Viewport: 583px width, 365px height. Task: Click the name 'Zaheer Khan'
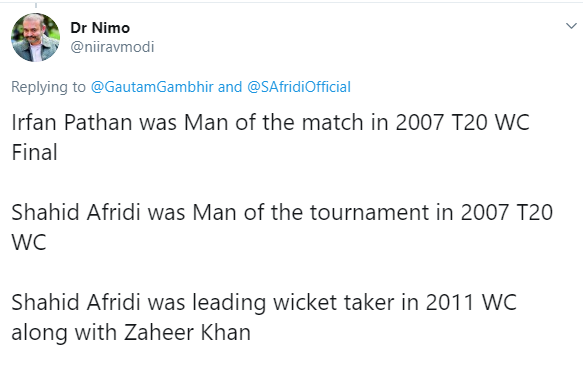(187, 332)
